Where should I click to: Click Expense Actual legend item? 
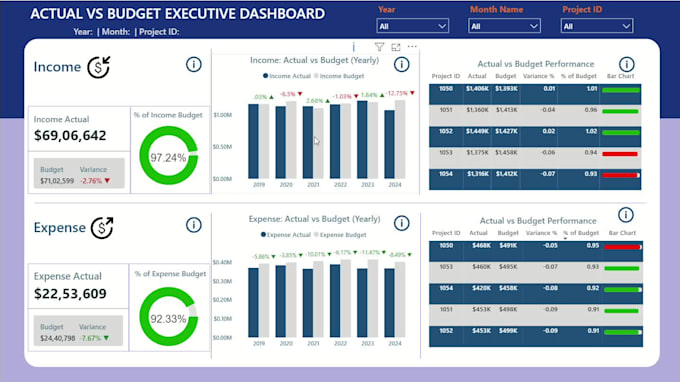[x=285, y=235]
